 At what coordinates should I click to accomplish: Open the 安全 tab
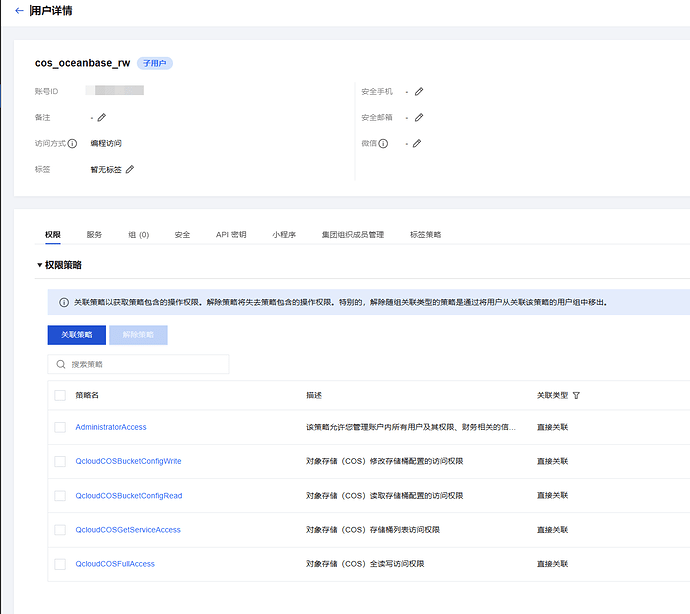coord(182,235)
